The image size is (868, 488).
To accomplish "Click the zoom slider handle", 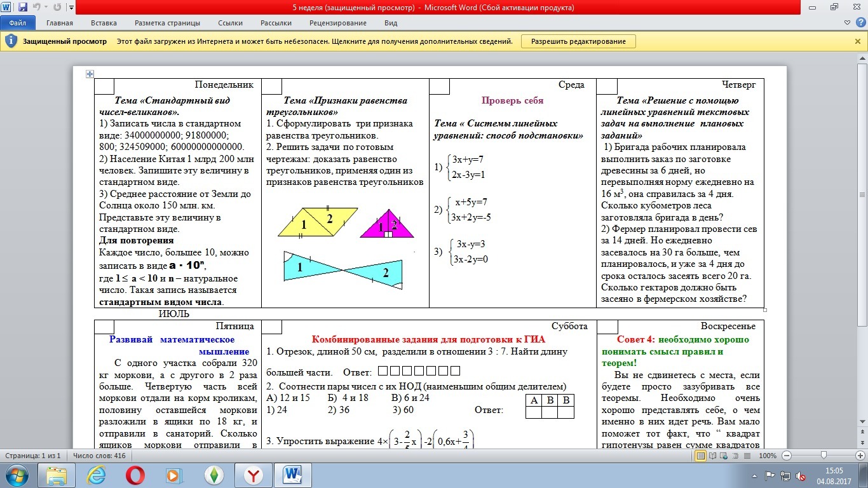I will pos(824,456).
